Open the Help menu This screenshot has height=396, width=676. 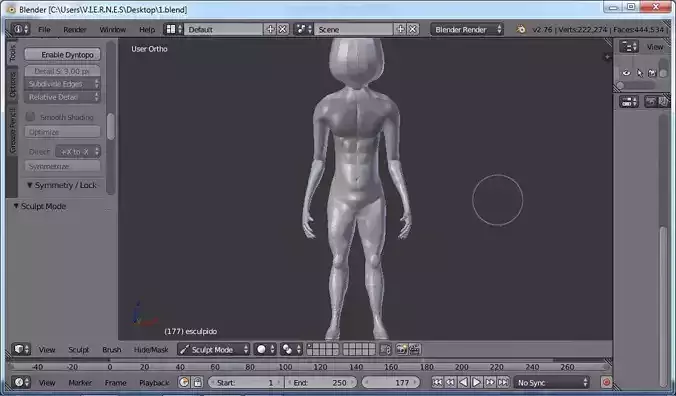[147, 30]
